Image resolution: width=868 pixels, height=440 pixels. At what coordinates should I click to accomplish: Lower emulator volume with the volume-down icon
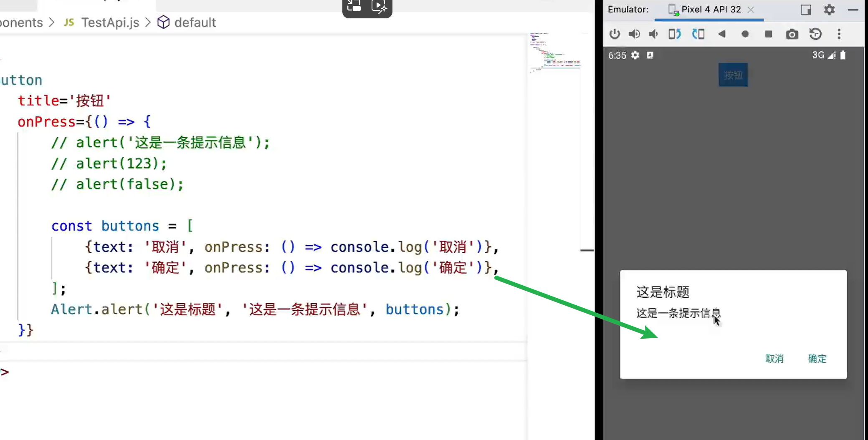653,34
